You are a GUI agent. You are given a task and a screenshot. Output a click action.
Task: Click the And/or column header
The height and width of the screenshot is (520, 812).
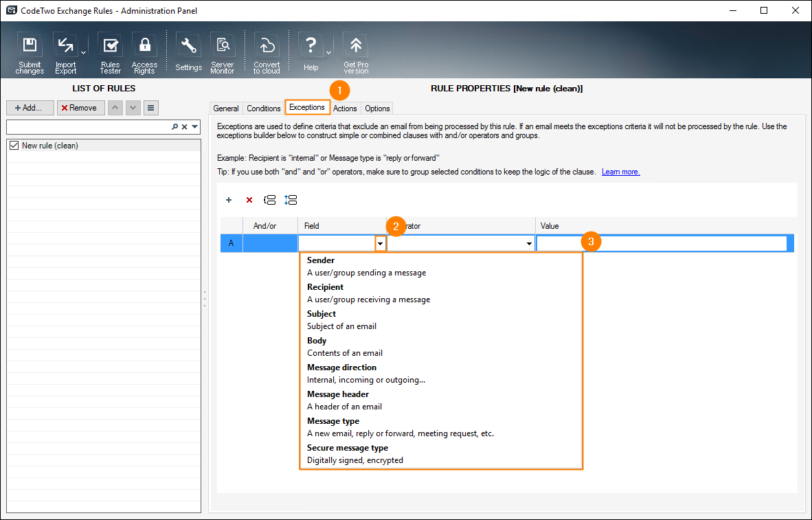tap(270, 226)
